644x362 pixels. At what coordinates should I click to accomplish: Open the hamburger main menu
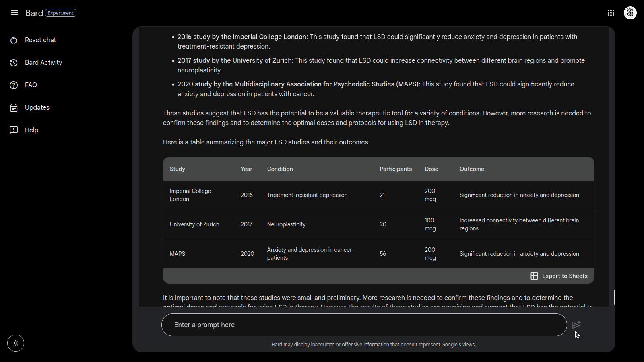pyautogui.click(x=14, y=13)
